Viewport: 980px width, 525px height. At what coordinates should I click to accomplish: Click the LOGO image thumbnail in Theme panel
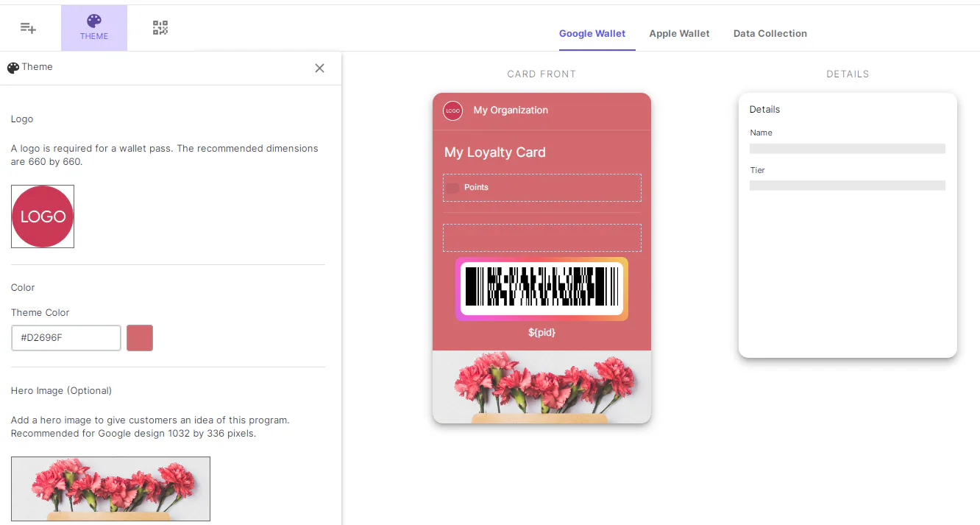[x=43, y=216]
